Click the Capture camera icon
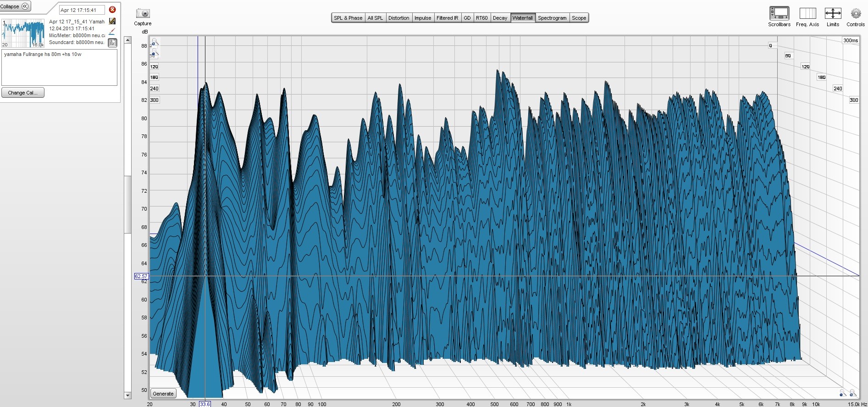The height and width of the screenshot is (407, 868). point(143,14)
